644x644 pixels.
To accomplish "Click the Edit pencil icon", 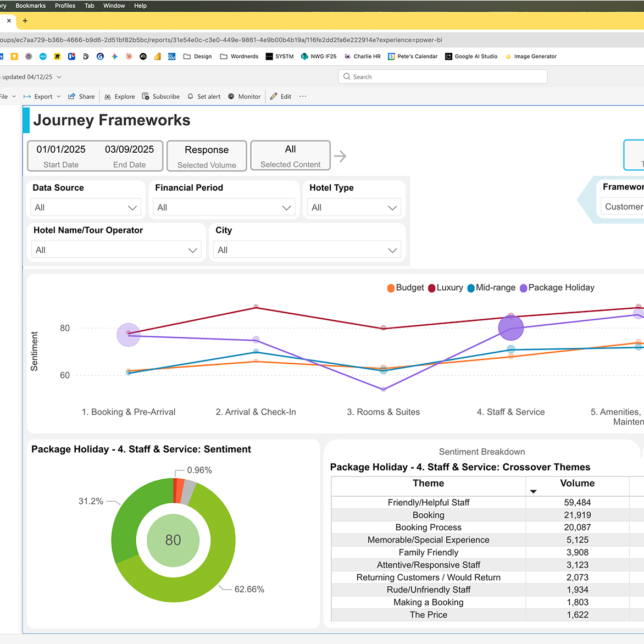I will 274,97.
